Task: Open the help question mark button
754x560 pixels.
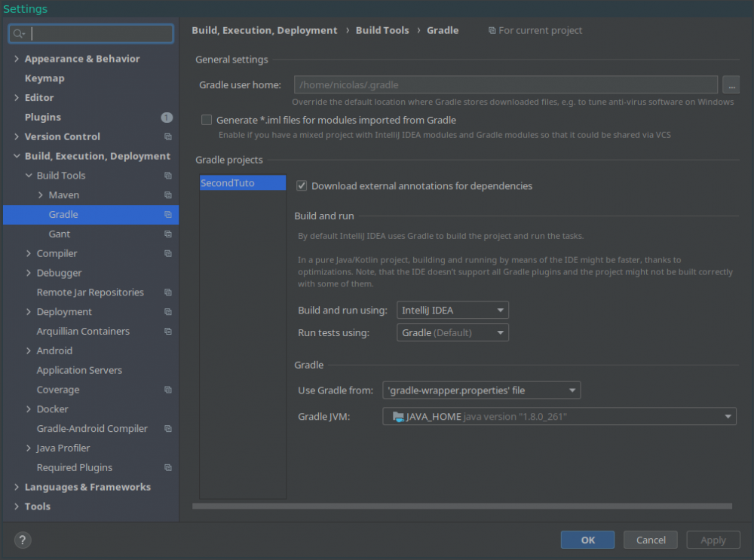Action: click(x=23, y=540)
